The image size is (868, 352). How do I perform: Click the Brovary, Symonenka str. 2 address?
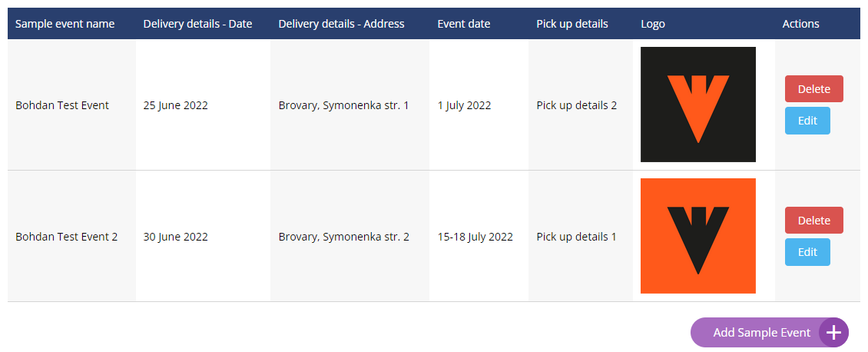[343, 237]
